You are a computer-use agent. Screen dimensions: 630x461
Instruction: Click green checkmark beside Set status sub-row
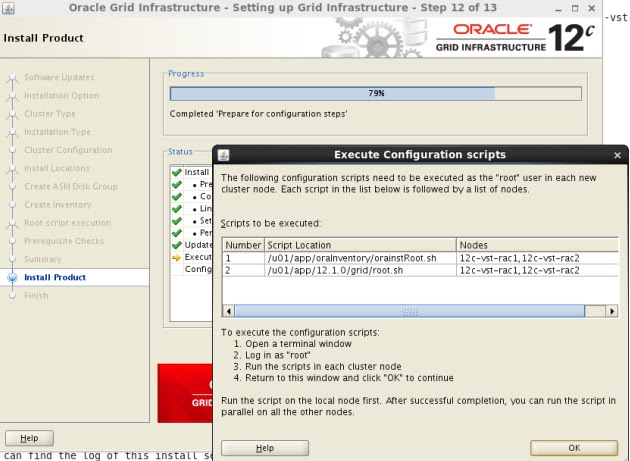pyautogui.click(x=177, y=221)
